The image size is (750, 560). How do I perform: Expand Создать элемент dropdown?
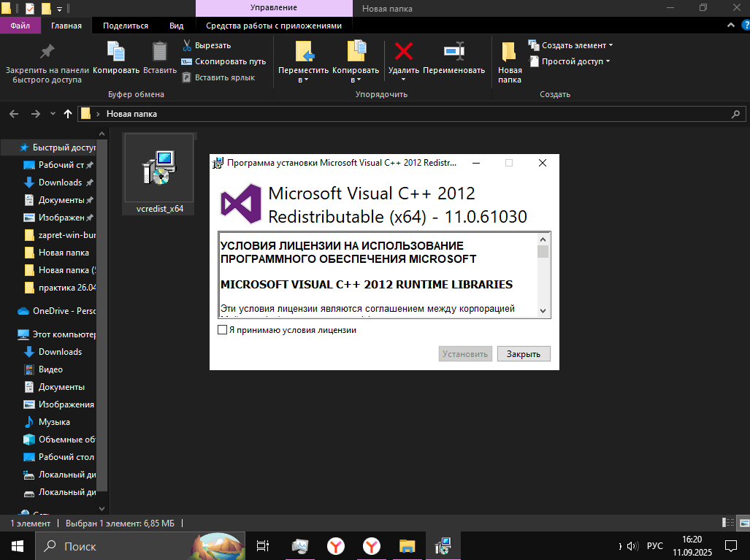pos(570,45)
